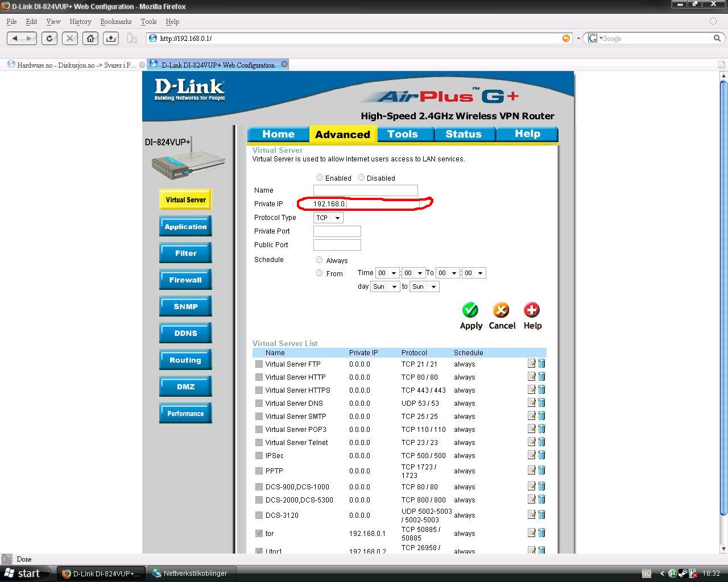Open the end hour time dropdown
This screenshot has width=728, height=582.
[448, 273]
